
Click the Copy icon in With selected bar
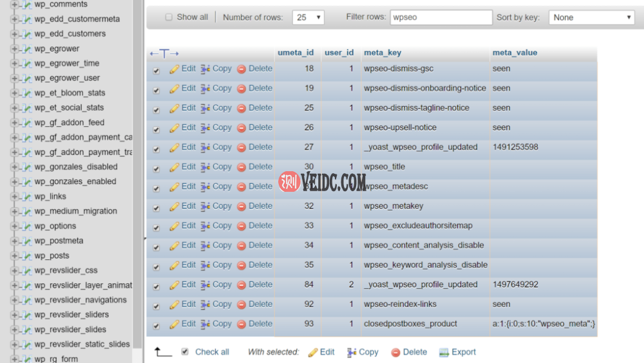[352, 352]
